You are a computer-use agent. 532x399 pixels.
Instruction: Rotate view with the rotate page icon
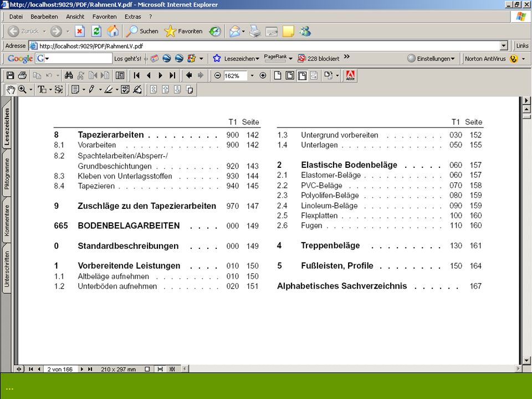point(328,75)
